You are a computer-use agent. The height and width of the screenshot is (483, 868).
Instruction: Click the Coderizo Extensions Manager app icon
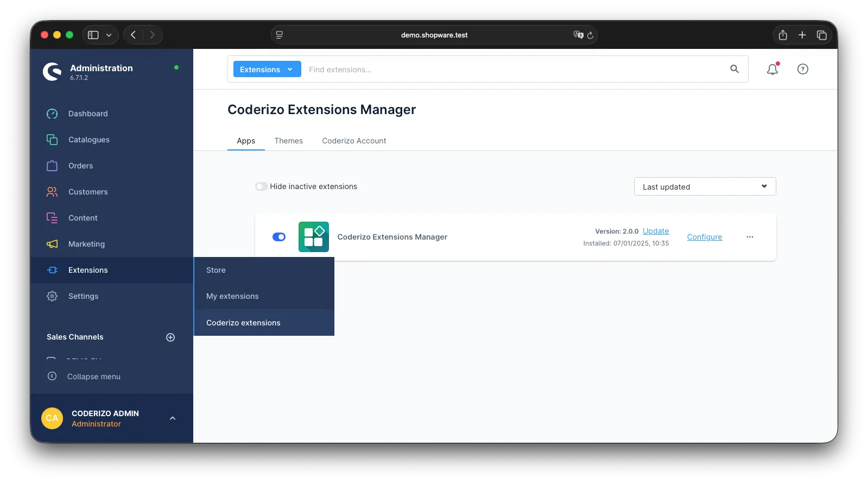(x=313, y=237)
